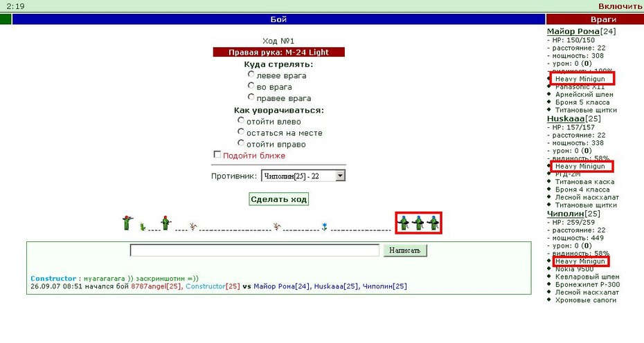644x343 pixels.
Task: Click Чиполин's 'Heavy Minigun' item
Action: (x=580, y=261)
